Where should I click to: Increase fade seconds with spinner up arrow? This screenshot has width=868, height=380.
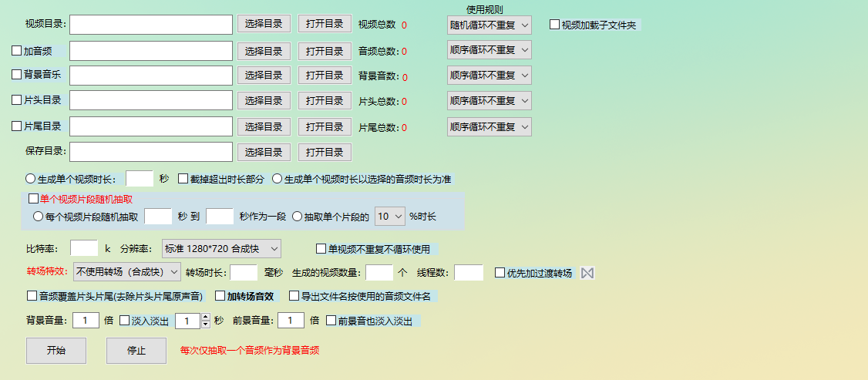tap(206, 317)
